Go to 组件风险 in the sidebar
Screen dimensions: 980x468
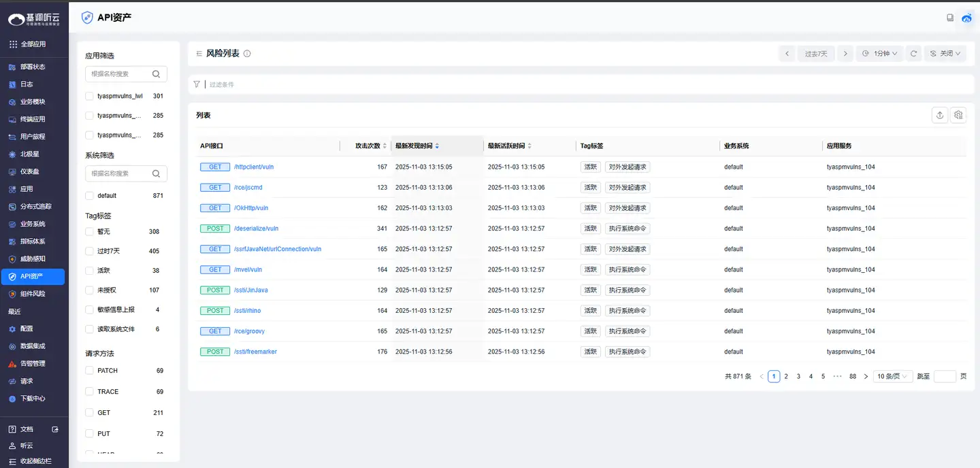33,294
